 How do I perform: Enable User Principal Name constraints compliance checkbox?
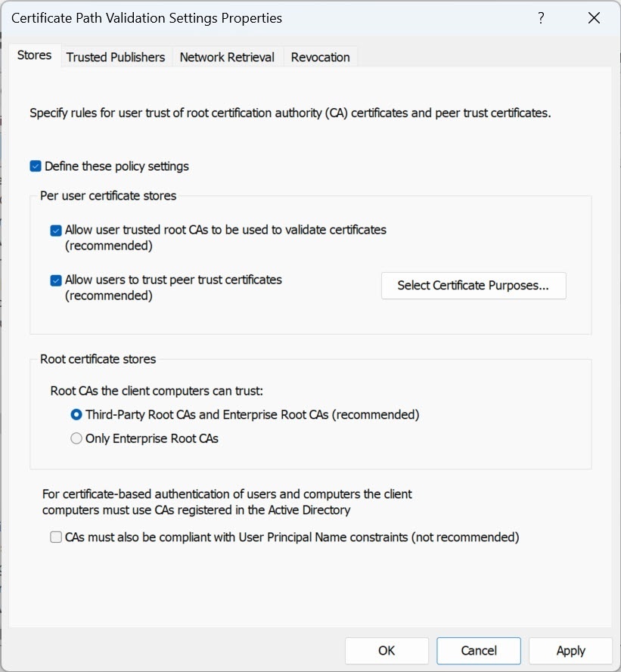click(56, 538)
